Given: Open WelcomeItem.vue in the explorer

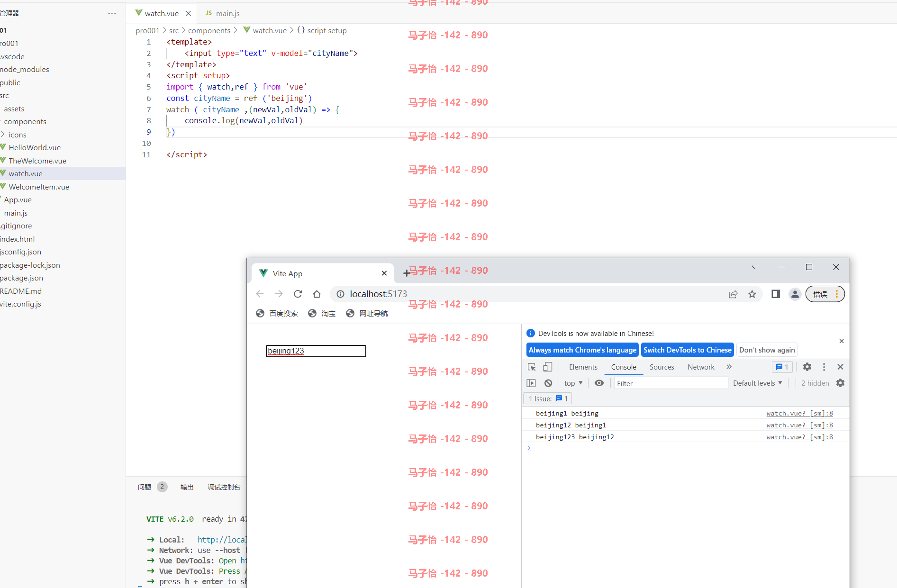Looking at the screenshot, I should [39, 187].
